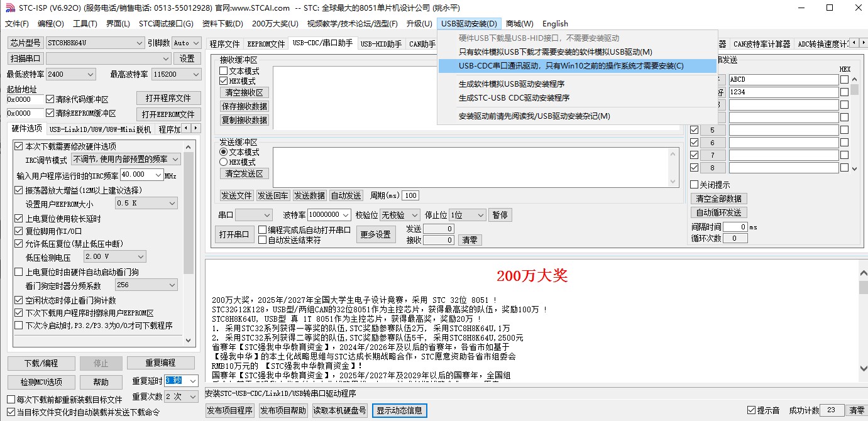This screenshot has height=421, width=868.
Task: Click multi-send field containing ABCD
Action: [x=784, y=80]
